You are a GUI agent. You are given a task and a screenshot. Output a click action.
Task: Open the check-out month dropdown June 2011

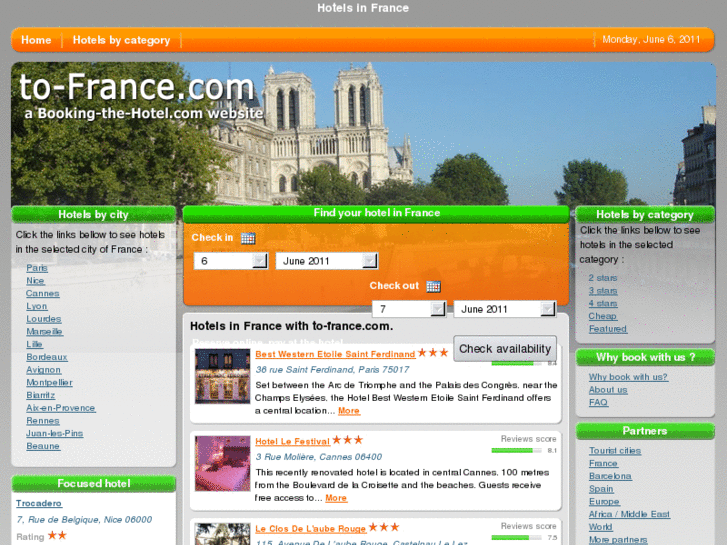(x=505, y=309)
